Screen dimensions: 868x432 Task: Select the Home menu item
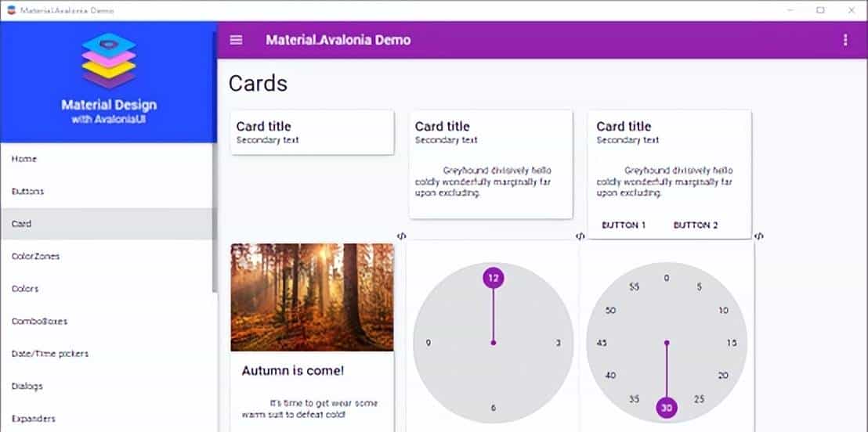[24, 159]
